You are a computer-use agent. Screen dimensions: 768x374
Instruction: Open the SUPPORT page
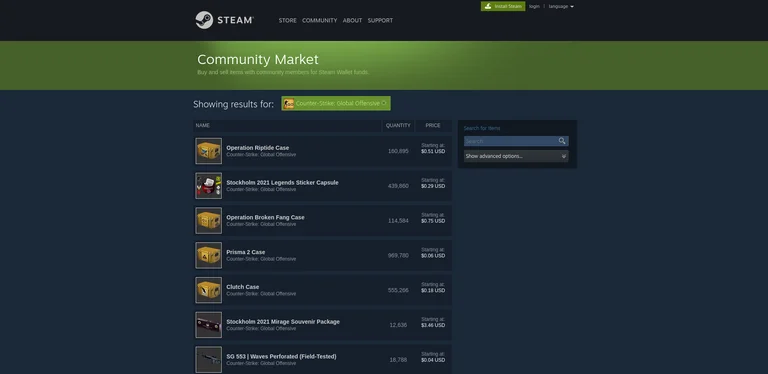point(380,21)
